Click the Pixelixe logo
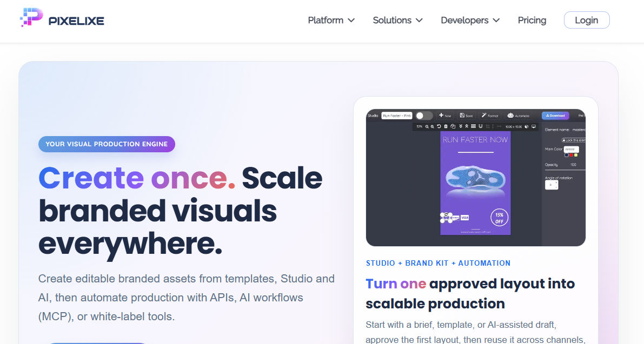Image resolution: width=644 pixels, height=344 pixels. tap(62, 18)
